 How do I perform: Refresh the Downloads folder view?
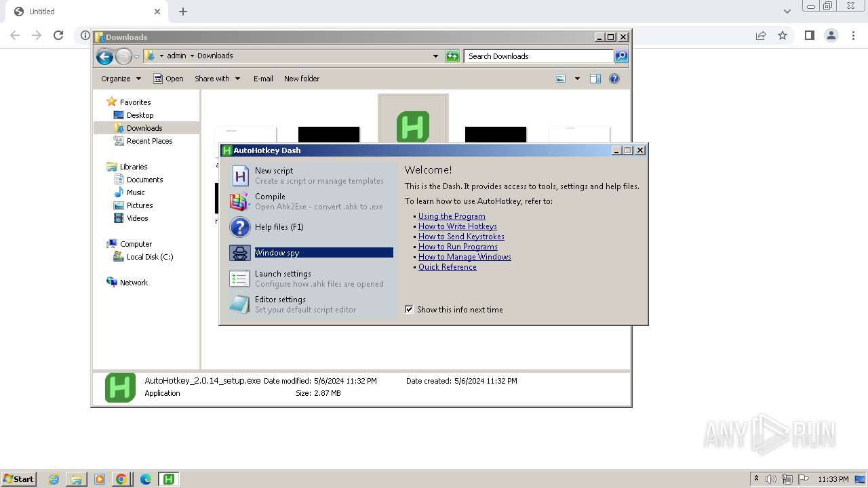(x=452, y=56)
